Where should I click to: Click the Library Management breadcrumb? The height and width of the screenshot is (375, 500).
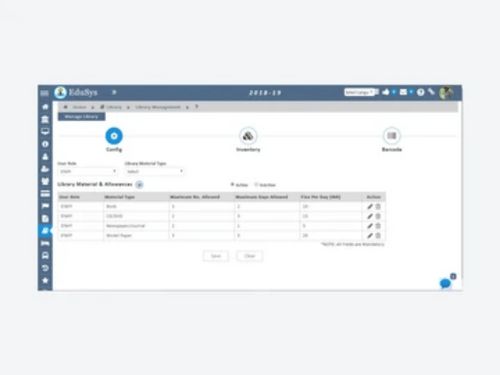(158, 107)
